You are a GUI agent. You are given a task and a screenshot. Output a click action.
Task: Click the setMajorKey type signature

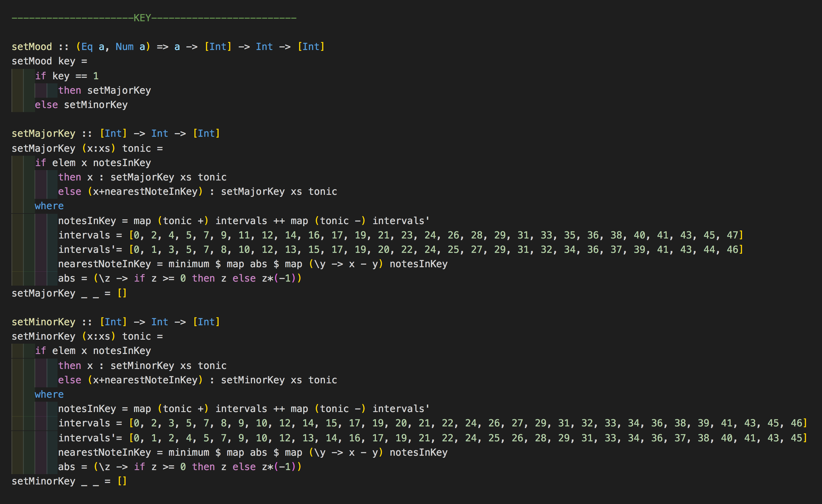point(115,133)
